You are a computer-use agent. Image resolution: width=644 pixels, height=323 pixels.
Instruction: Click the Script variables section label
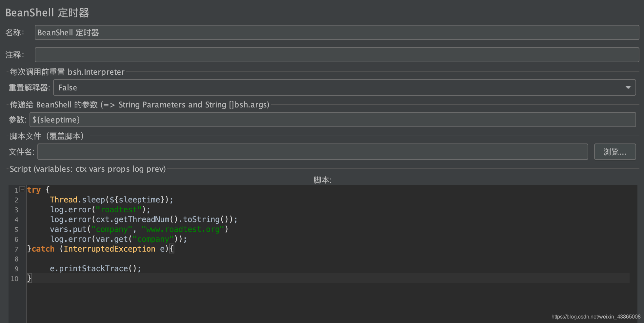[88, 169]
